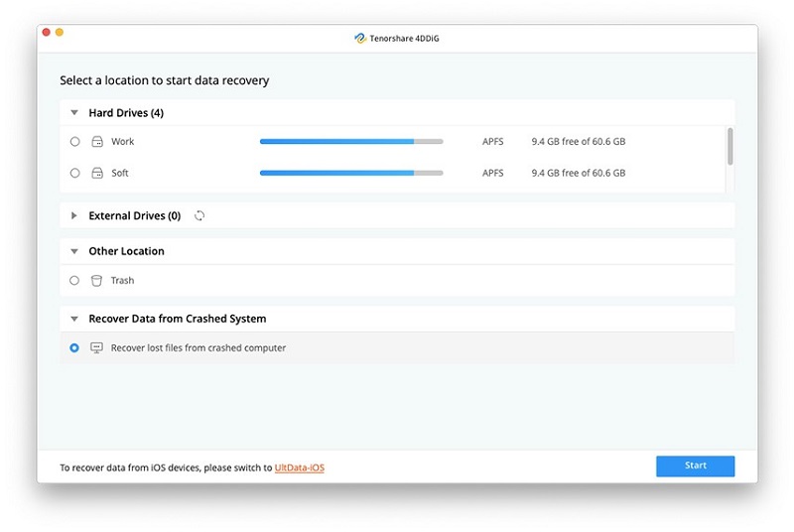Select the Work drive radio button
Screen dimensions: 794x532
point(75,142)
